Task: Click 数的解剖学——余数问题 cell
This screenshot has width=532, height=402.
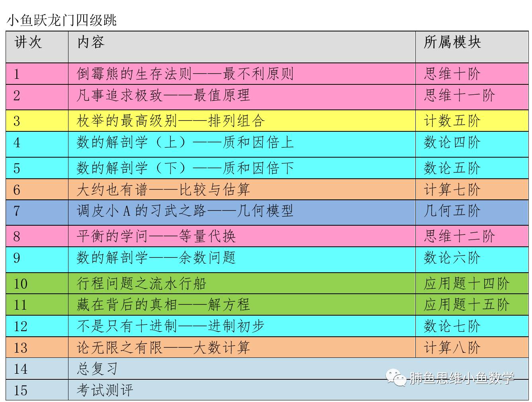Action: pos(242,260)
